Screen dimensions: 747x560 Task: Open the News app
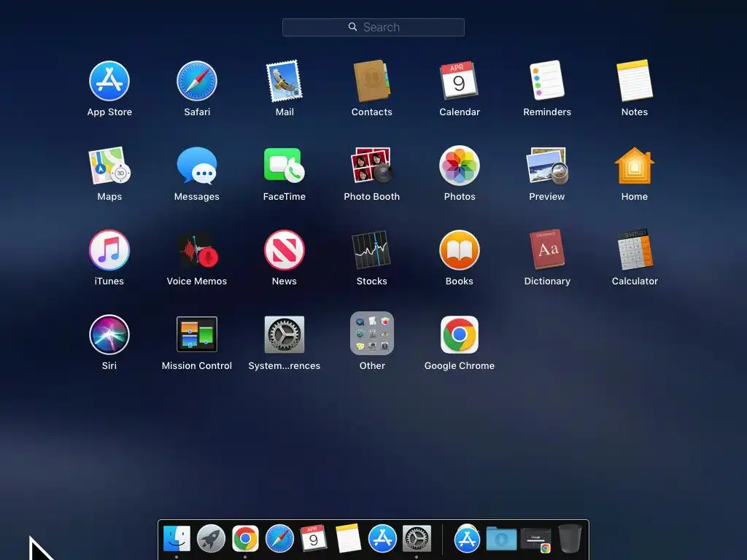click(x=285, y=250)
